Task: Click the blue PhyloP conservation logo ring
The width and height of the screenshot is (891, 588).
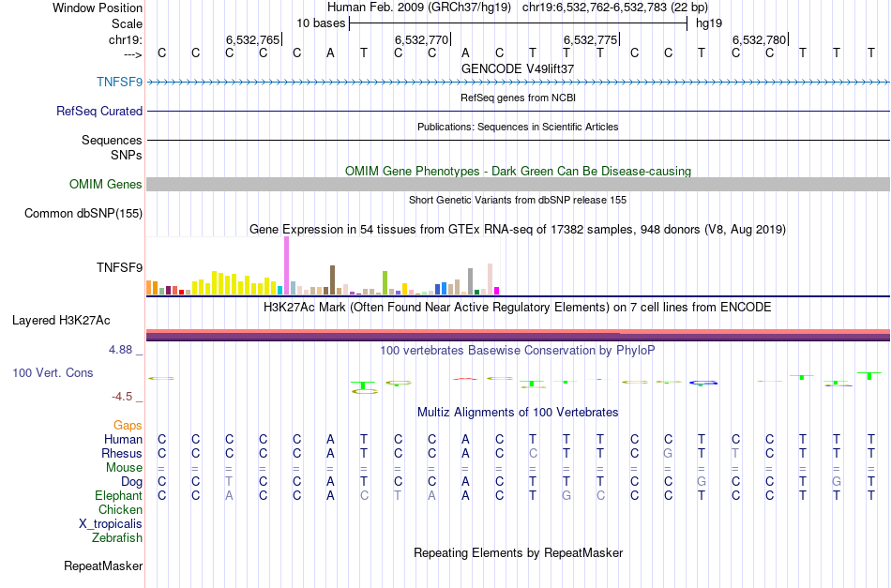Action: point(702,383)
